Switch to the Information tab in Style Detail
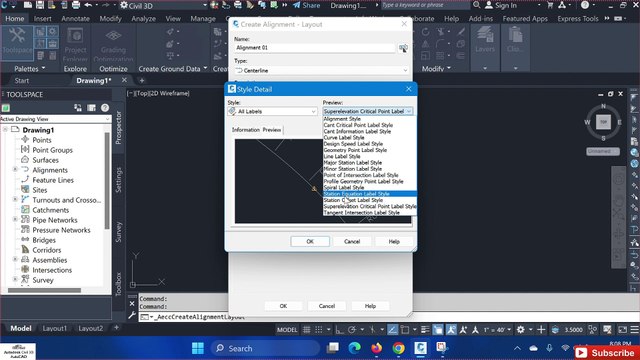The width and height of the screenshot is (640, 360). click(x=246, y=130)
